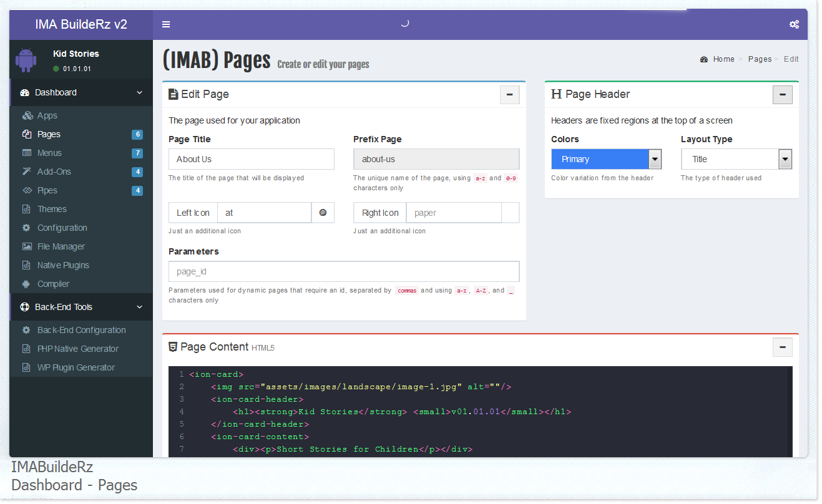Click the IMA BuildeRz v2 logo
Viewport: 822px width, 504px height.
pyautogui.click(x=81, y=24)
